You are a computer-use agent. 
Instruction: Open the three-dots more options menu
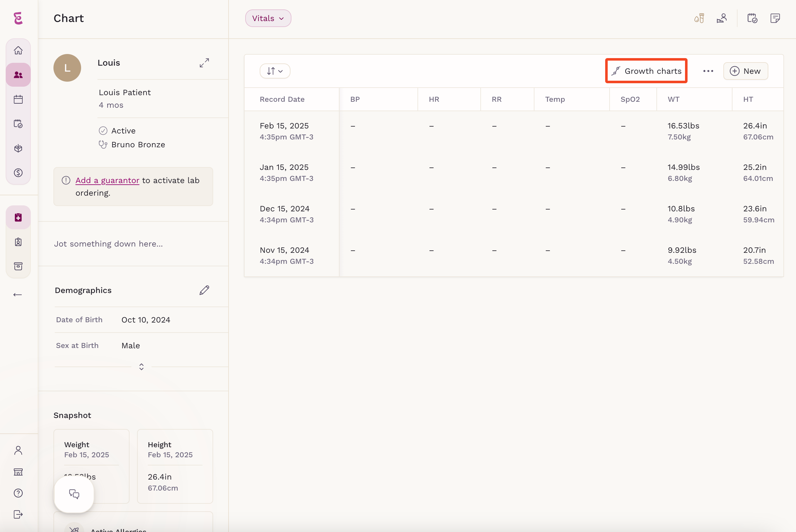[x=708, y=71]
